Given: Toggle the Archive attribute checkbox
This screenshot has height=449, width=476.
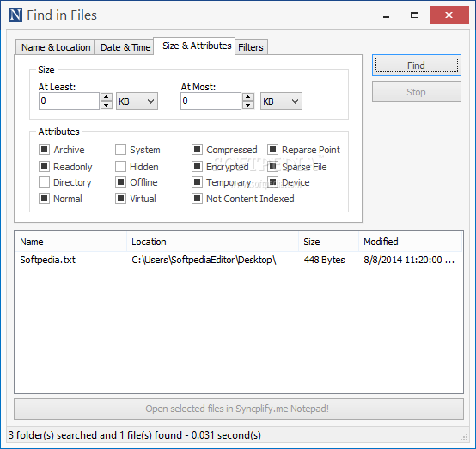Looking at the screenshot, I should pos(45,150).
